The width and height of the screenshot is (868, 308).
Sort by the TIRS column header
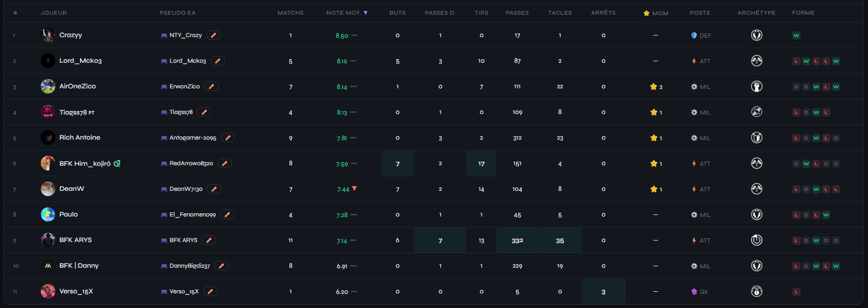[x=482, y=13]
